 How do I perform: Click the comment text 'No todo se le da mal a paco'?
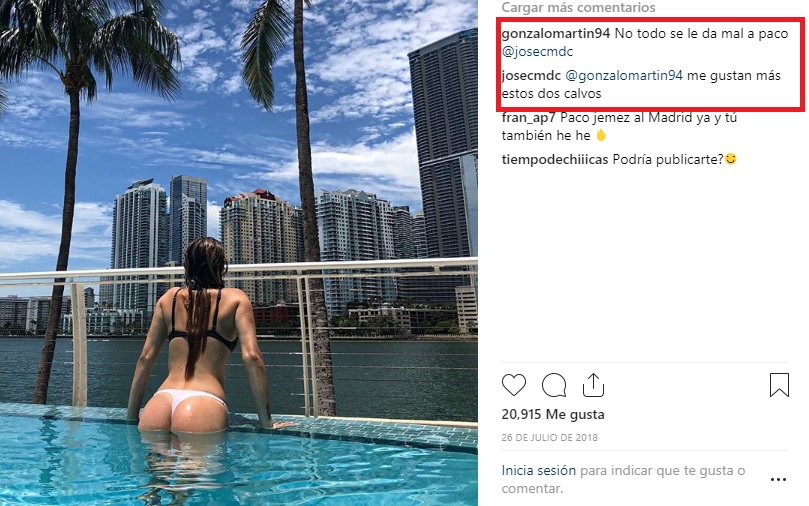pos(701,34)
